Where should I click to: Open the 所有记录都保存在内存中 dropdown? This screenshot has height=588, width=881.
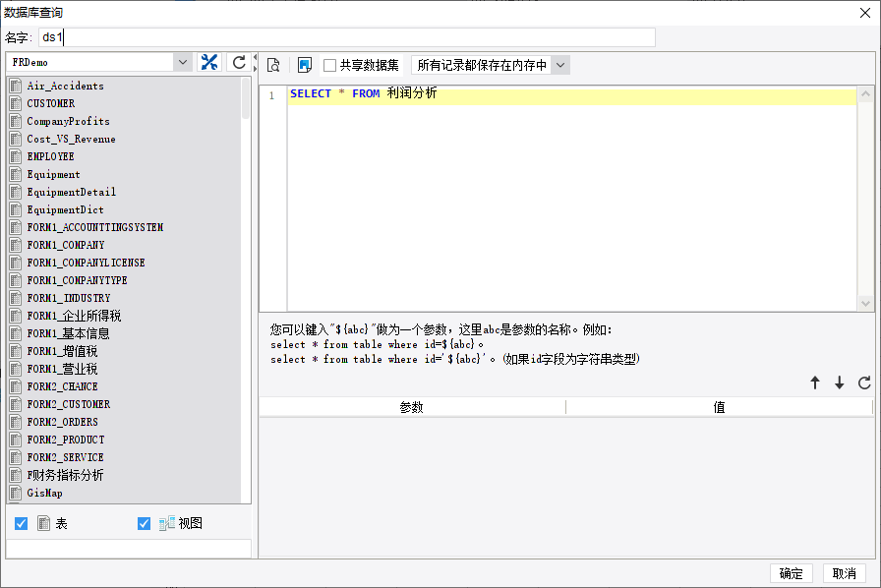(x=560, y=65)
